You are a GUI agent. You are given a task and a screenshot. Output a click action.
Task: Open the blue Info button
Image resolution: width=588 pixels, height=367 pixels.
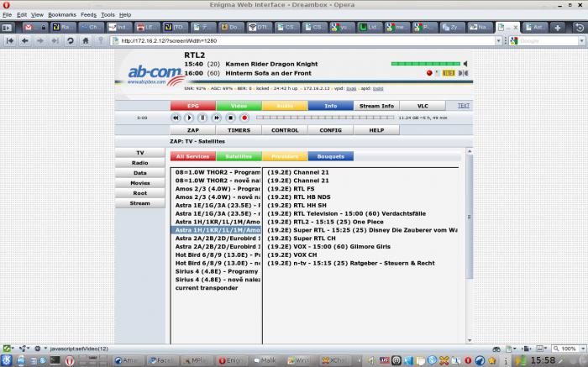pyautogui.click(x=330, y=106)
